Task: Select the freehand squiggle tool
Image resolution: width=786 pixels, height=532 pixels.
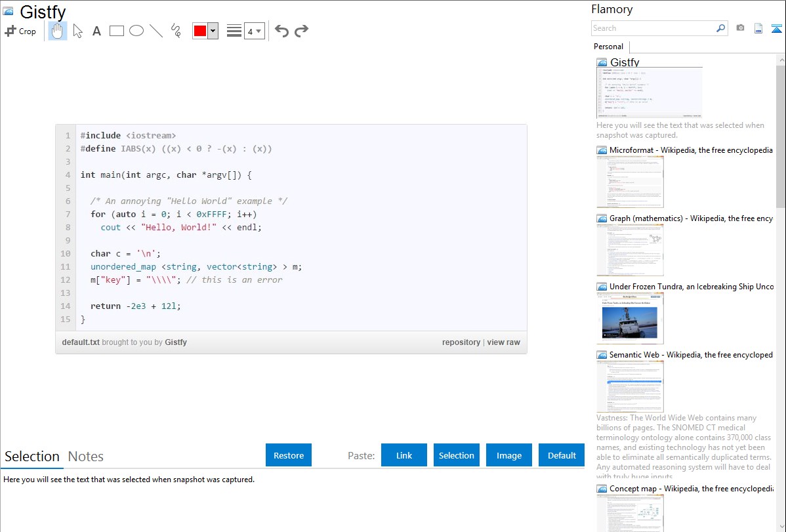Action: tap(176, 31)
